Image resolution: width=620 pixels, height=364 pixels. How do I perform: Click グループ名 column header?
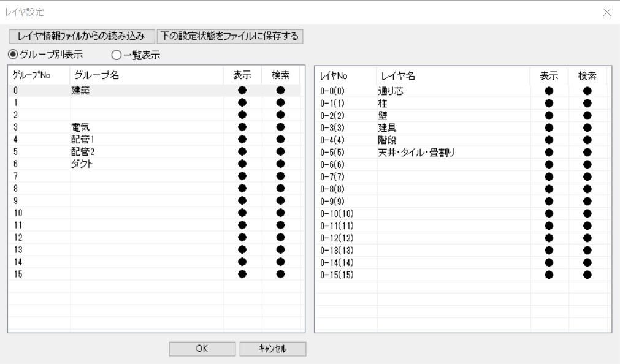[x=147, y=75]
